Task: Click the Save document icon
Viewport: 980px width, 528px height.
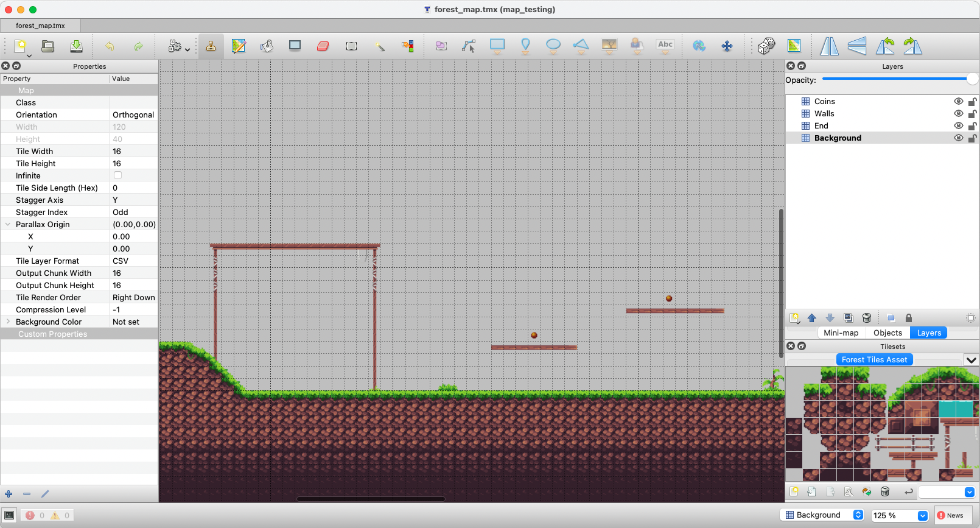Action: tap(76, 46)
